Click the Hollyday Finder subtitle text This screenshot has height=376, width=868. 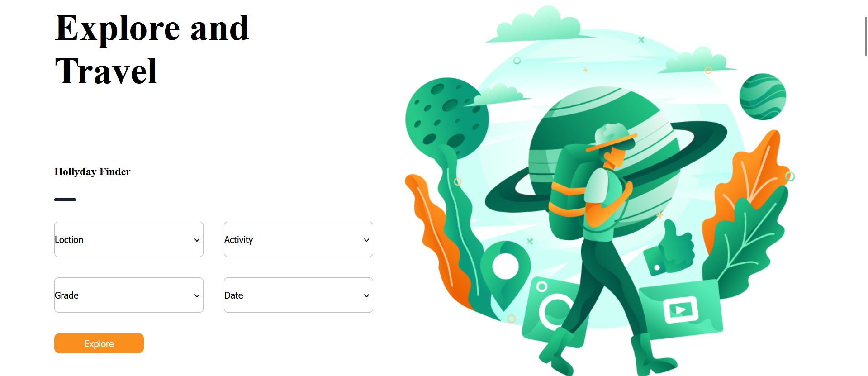point(92,171)
